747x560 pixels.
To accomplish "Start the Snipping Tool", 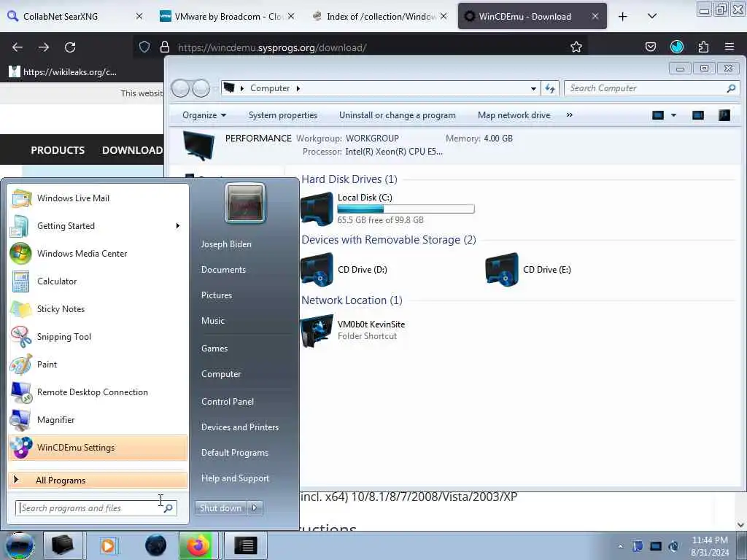I will pyautogui.click(x=98, y=336).
